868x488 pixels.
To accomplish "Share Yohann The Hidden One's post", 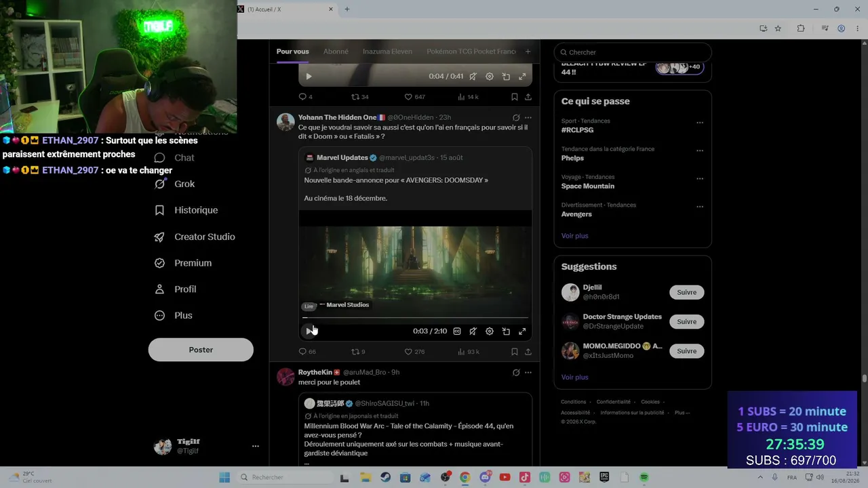I will point(528,352).
